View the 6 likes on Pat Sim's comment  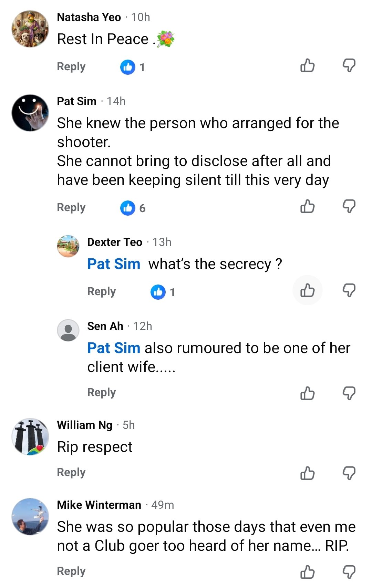(133, 208)
